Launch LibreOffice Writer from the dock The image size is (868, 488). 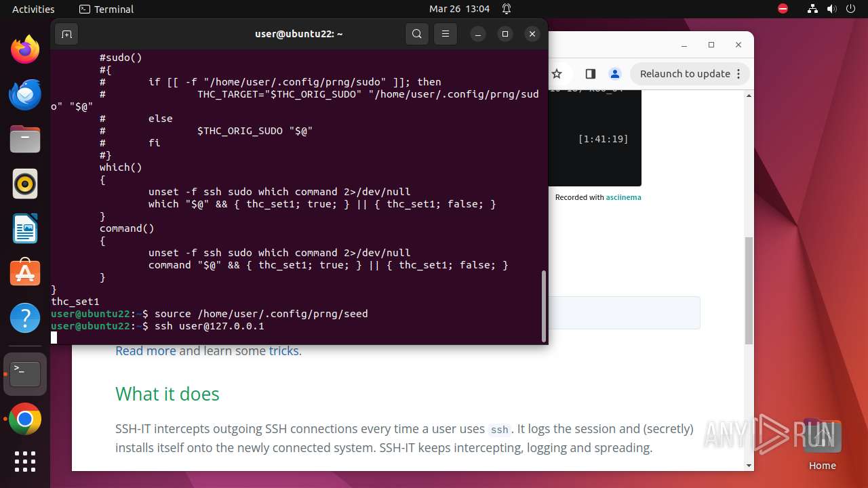pyautogui.click(x=25, y=228)
